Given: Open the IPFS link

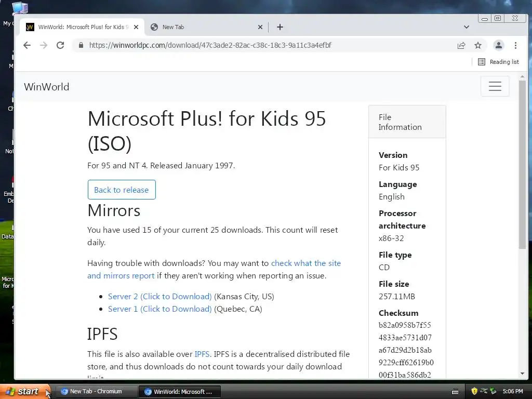Looking at the screenshot, I should pyautogui.click(x=202, y=354).
